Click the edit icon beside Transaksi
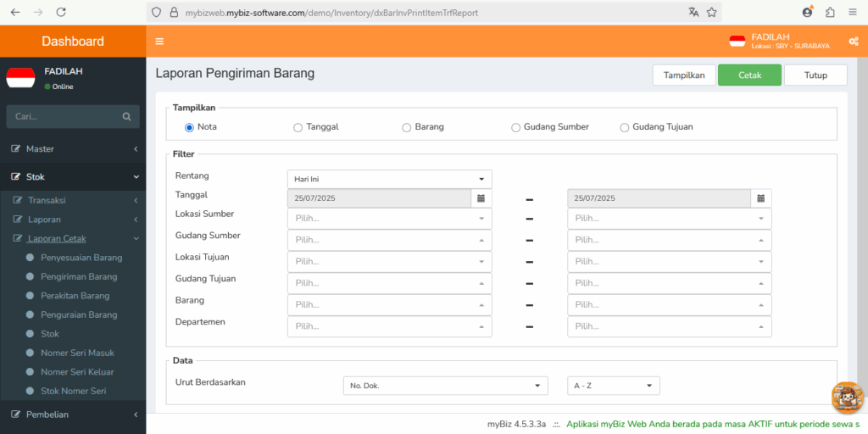 pos(18,200)
